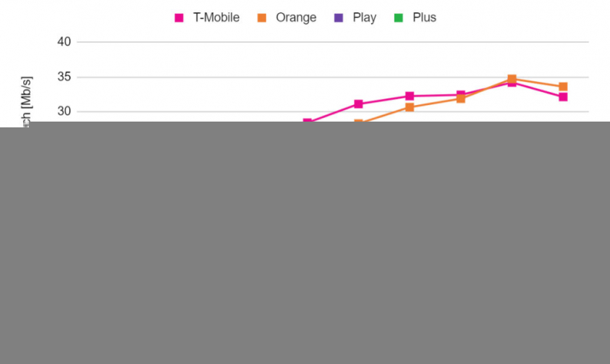
Task: Click the 30 y-axis tick label
Action: tap(64, 111)
